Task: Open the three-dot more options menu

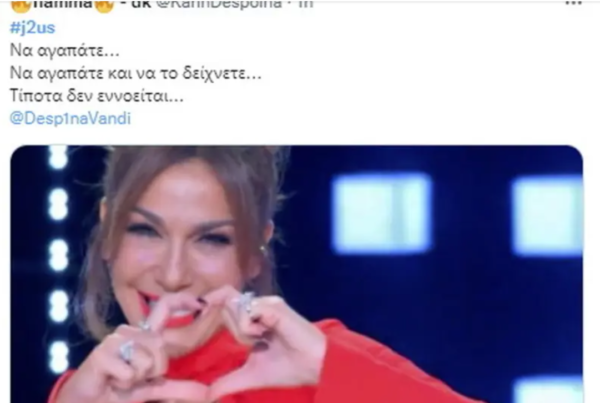Action: click(x=573, y=3)
